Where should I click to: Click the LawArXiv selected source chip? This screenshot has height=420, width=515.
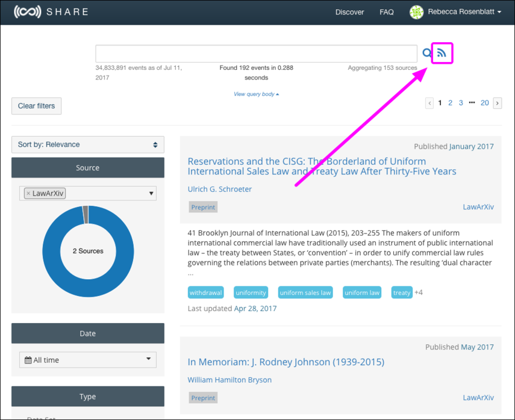coord(45,194)
